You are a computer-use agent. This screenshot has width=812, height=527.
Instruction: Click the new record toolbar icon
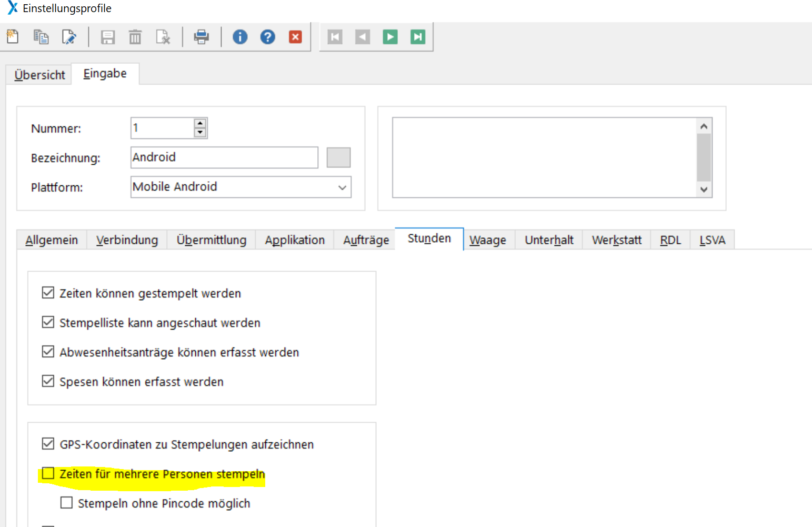(13, 37)
